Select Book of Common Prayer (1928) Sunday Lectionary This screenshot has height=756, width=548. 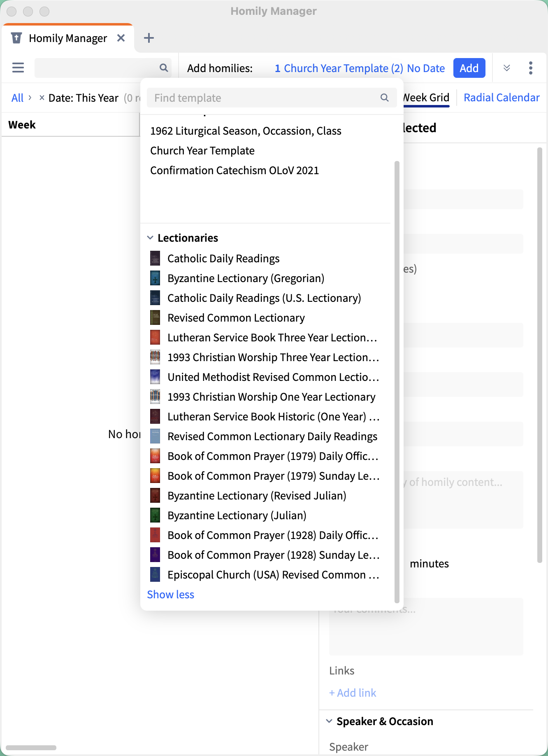pos(273,555)
